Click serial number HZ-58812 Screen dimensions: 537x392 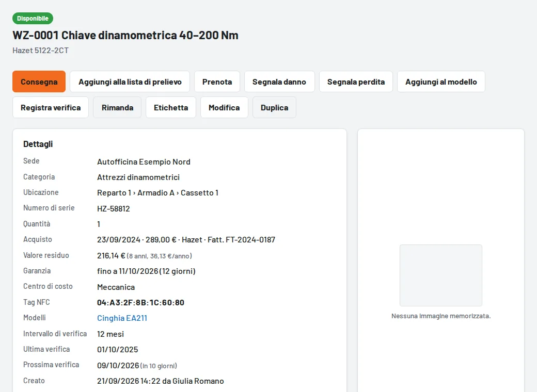point(114,209)
